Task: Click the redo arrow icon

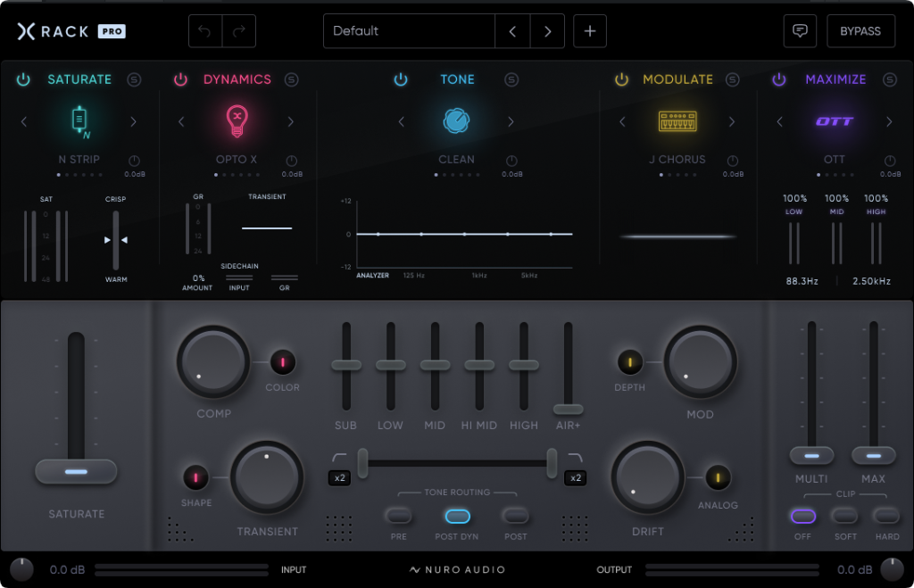Action: 239,31
